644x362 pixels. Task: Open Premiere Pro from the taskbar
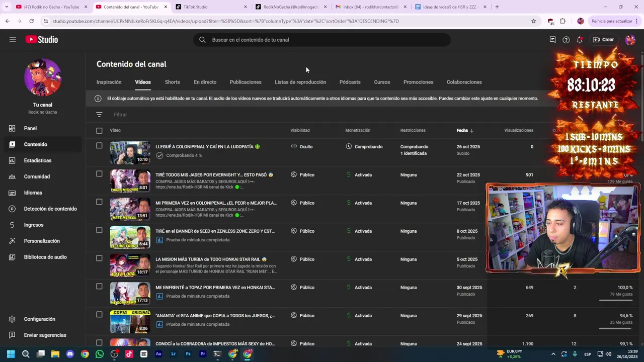tap(203, 354)
